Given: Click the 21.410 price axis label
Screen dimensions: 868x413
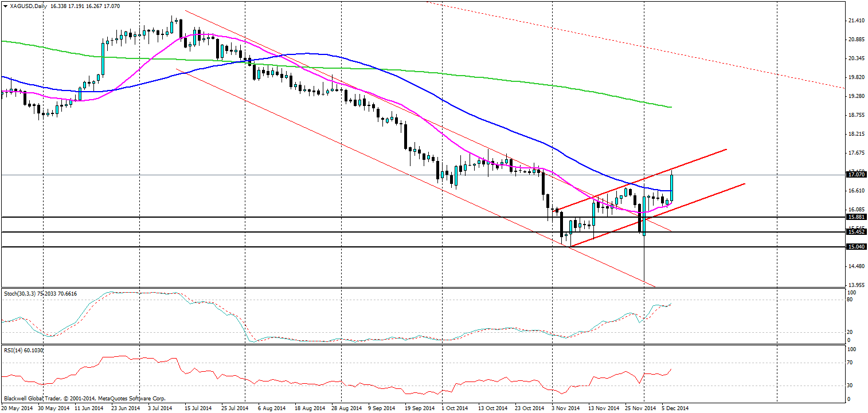Looking at the screenshot, I should click(x=857, y=21).
